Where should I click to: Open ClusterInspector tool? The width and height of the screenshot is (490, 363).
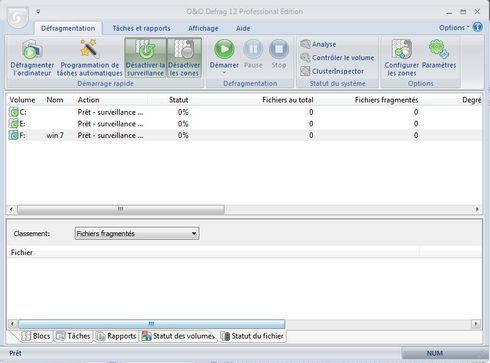[332, 71]
